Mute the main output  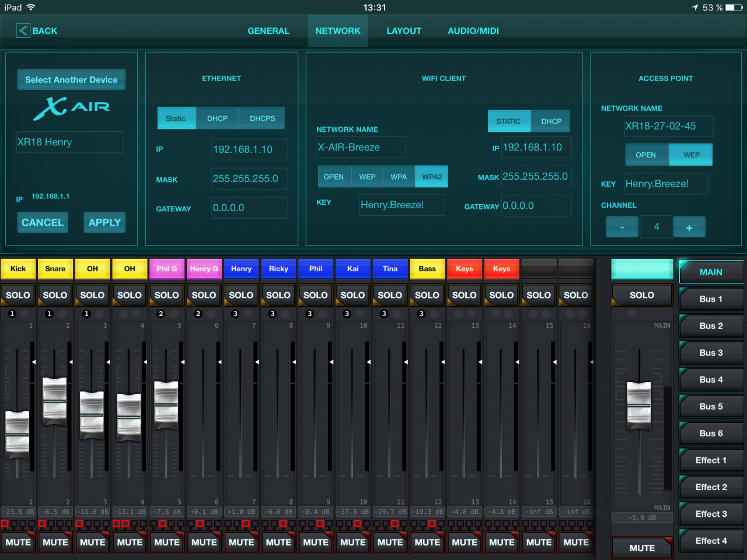point(641,548)
